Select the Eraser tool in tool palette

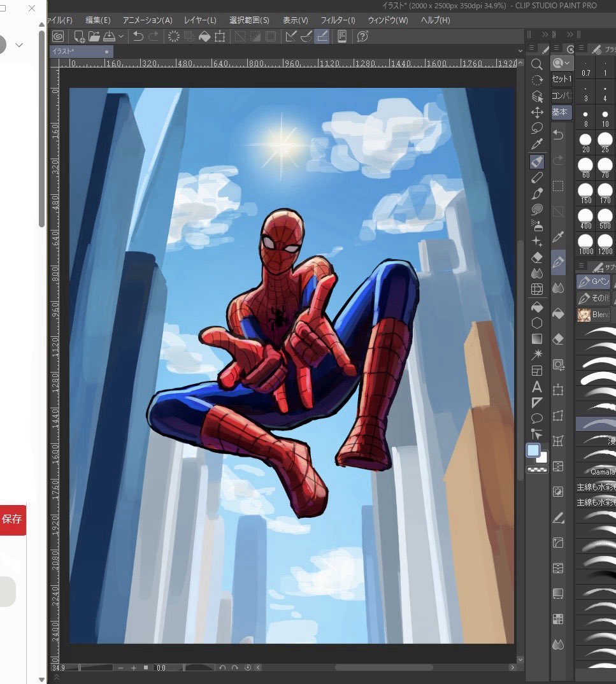click(537, 258)
